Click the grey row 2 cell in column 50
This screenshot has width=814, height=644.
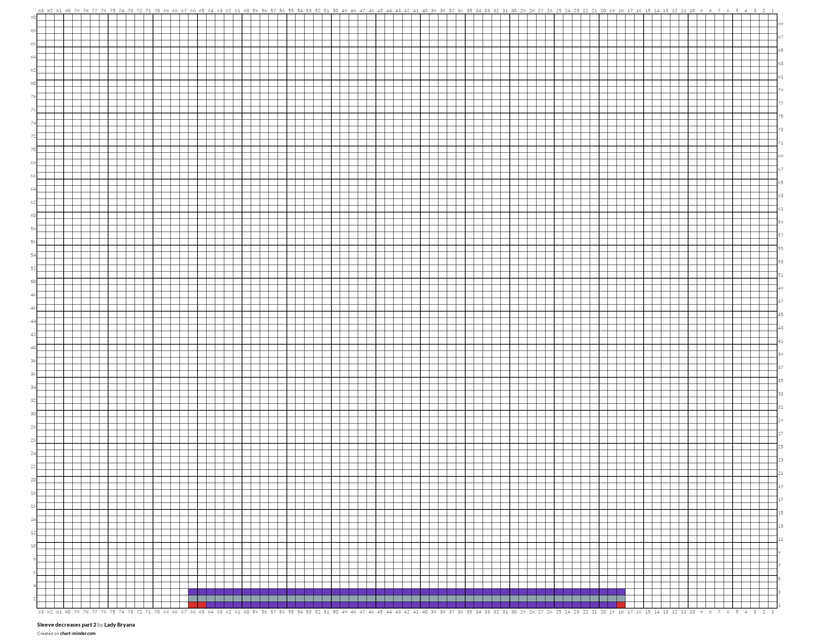click(x=335, y=598)
